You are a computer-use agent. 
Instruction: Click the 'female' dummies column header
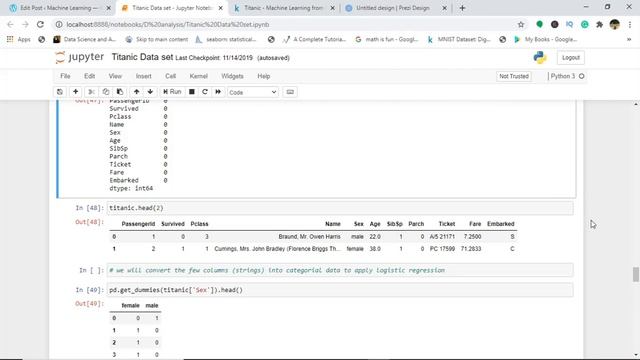point(131,306)
